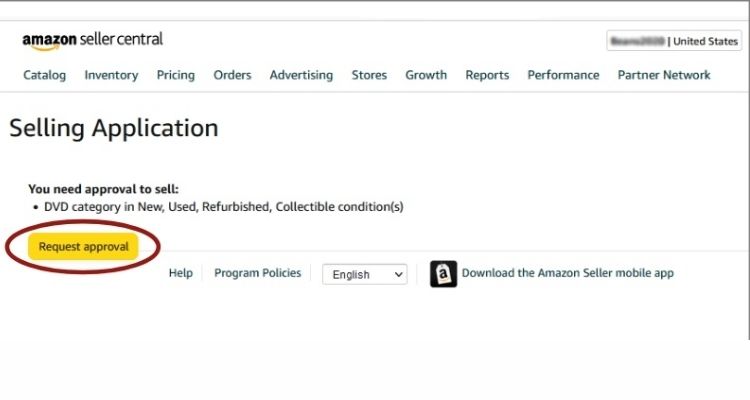Expand the English language dropdown

point(364,275)
